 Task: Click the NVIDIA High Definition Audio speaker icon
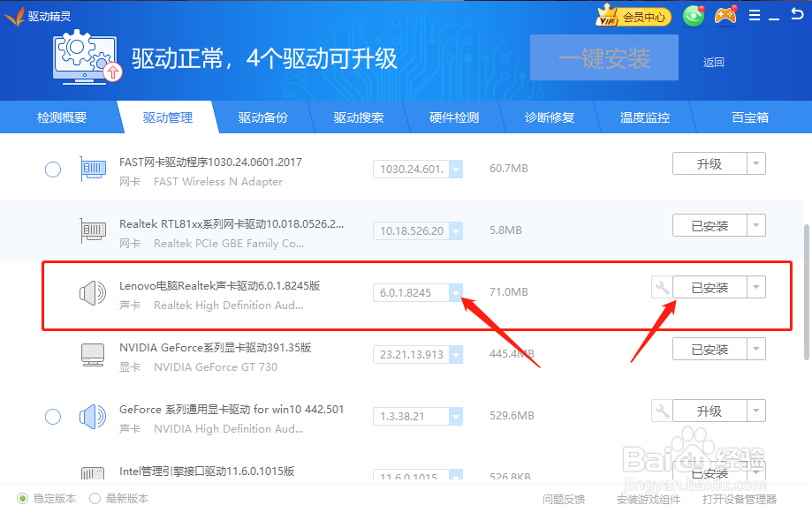(x=93, y=416)
